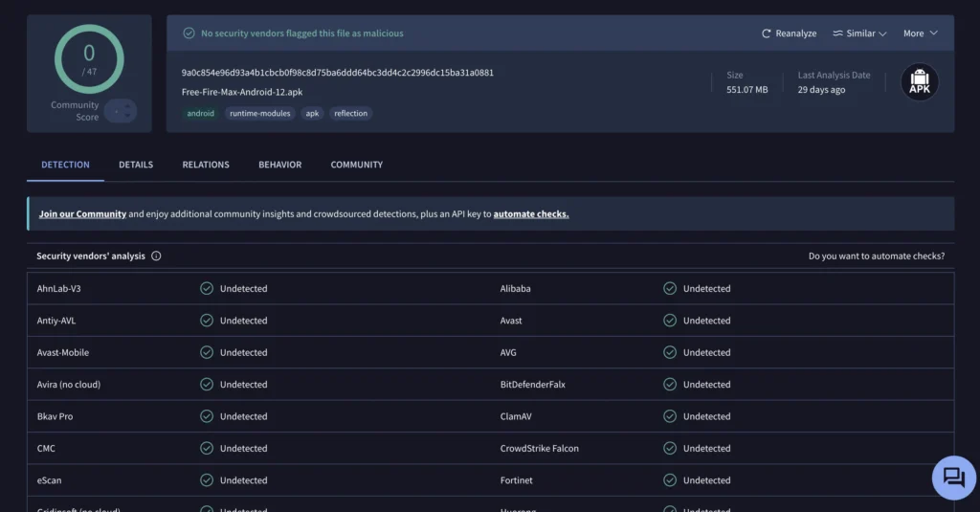Click the automate checks link

click(531, 213)
